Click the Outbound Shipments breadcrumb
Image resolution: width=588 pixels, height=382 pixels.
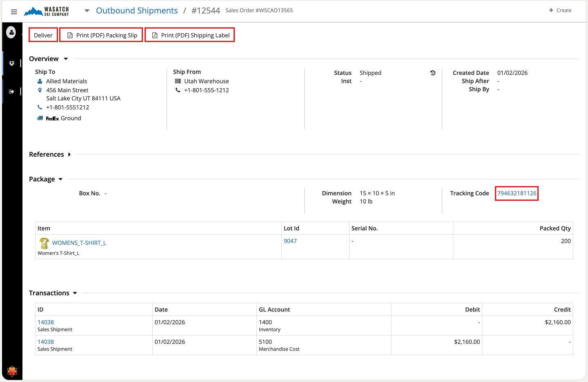137,11
